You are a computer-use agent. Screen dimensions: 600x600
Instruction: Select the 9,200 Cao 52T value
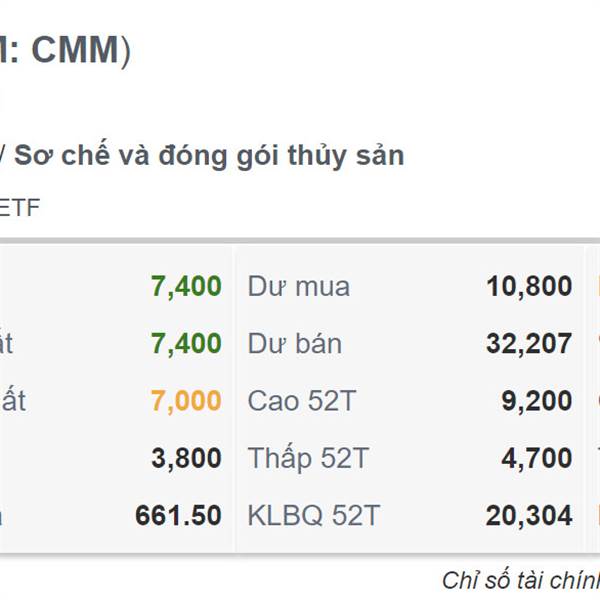click(x=537, y=401)
